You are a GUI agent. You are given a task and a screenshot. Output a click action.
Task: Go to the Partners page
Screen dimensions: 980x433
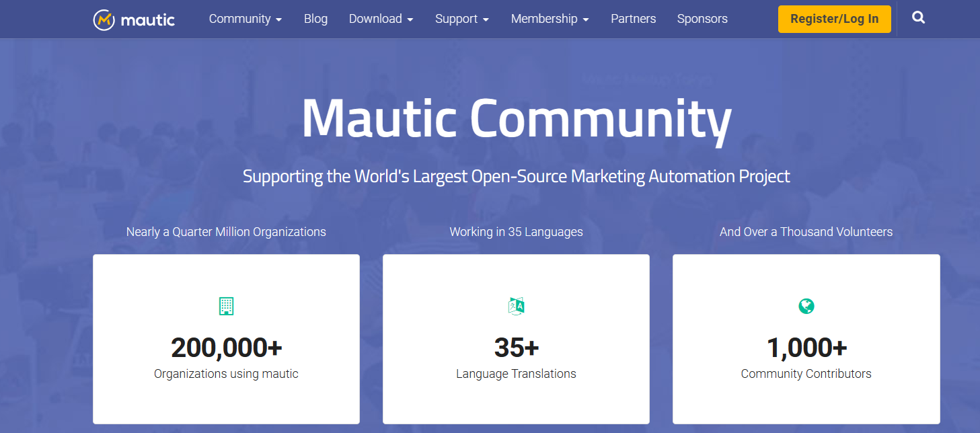(633, 19)
